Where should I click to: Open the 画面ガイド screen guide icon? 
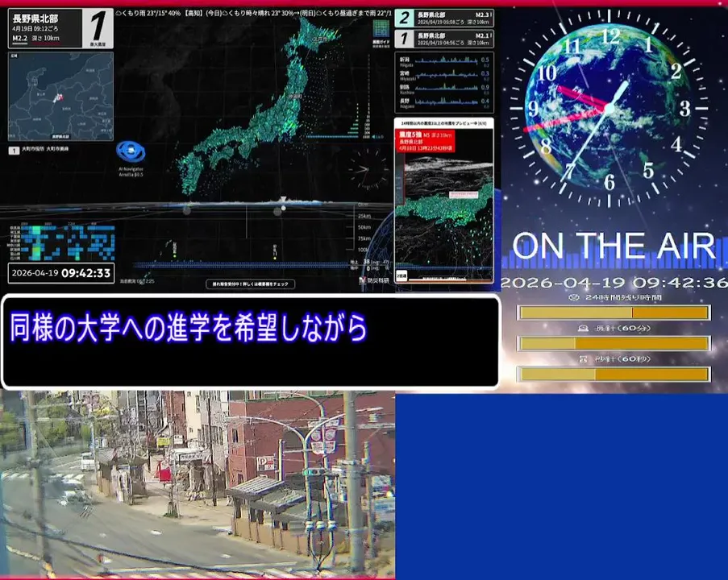pyautogui.click(x=381, y=29)
